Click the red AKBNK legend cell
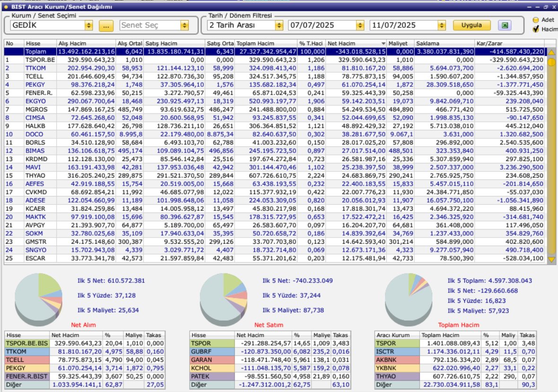This screenshot has height=392, width=558. [x=397, y=360]
